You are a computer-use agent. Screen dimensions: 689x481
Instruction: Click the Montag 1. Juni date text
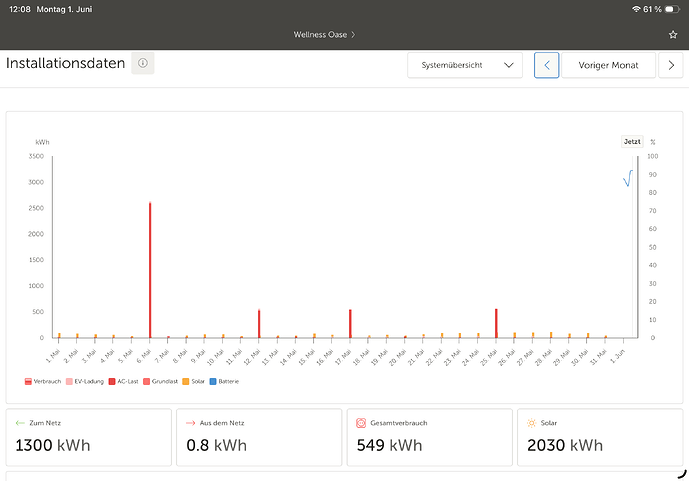pyautogui.click(x=65, y=9)
